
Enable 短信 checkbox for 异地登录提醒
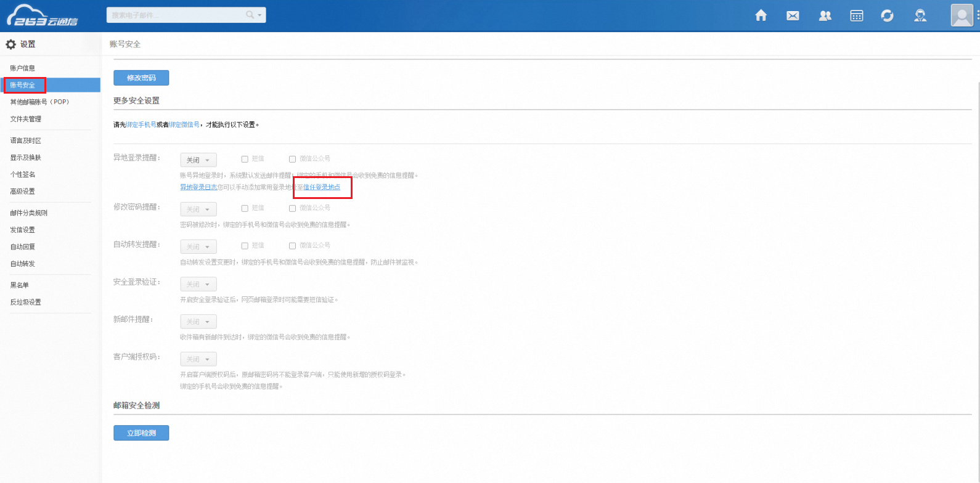point(245,159)
